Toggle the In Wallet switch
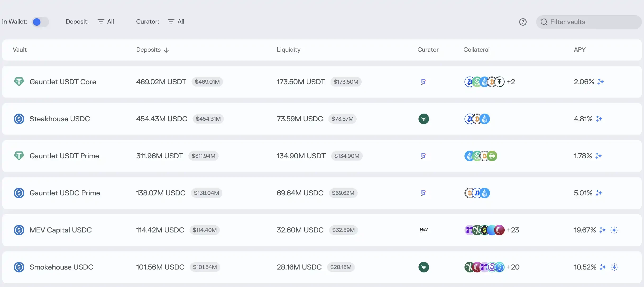Viewport: 644px width, 287px height. [x=40, y=22]
